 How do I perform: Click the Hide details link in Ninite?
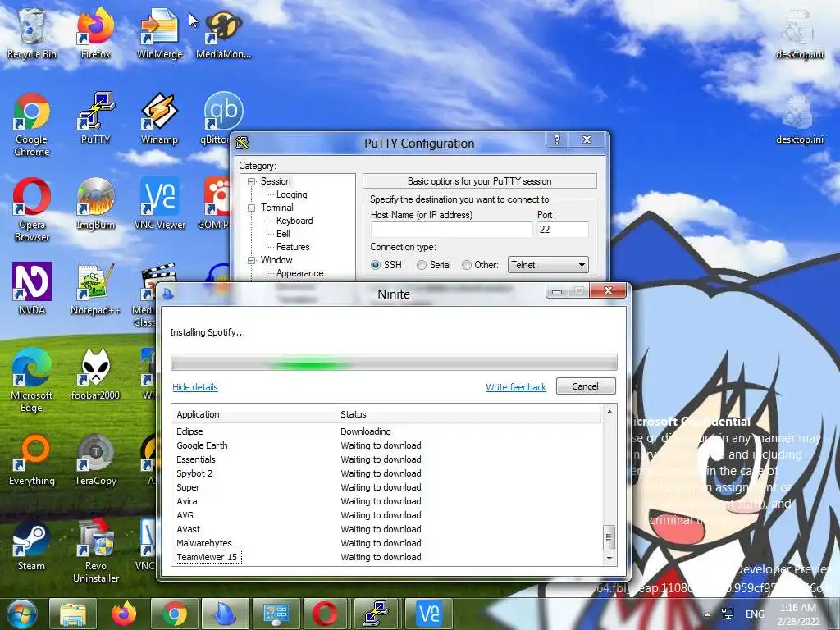pos(195,387)
